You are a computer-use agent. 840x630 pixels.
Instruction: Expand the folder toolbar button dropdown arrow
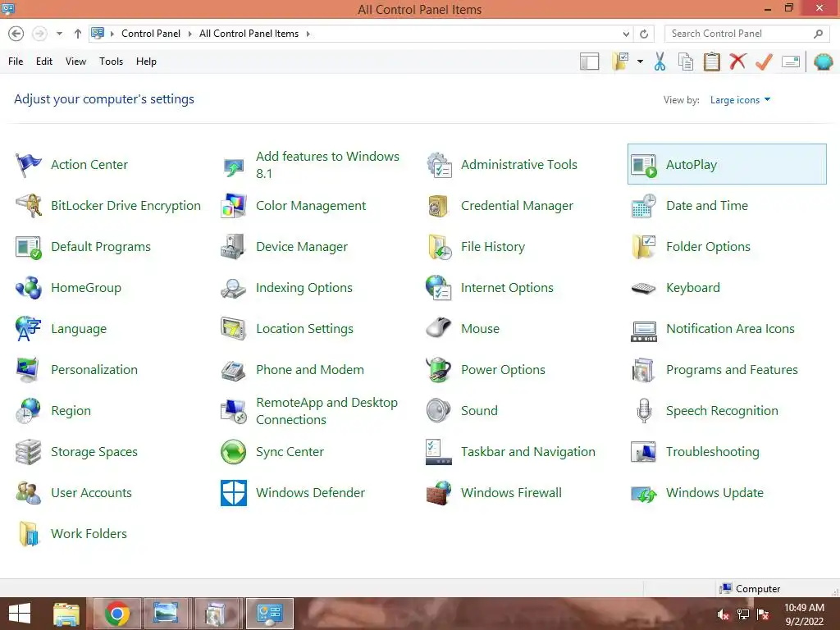tap(640, 62)
